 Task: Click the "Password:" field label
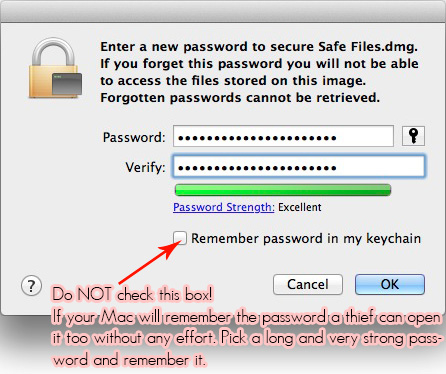pos(134,137)
